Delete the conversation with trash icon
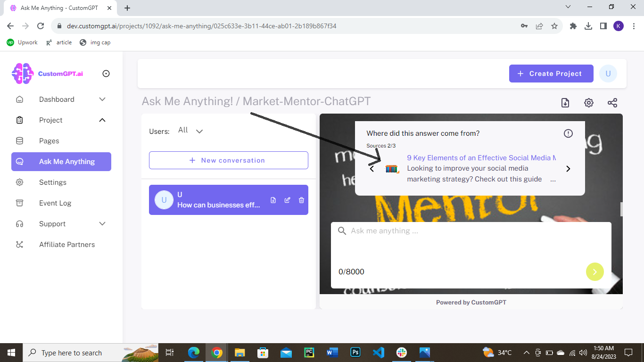The image size is (644, 362). pyautogui.click(x=301, y=200)
